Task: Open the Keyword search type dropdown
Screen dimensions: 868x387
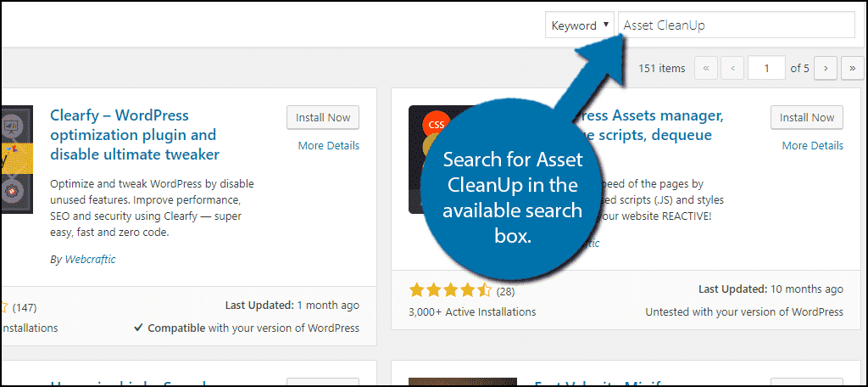Action: [x=580, y=25]
